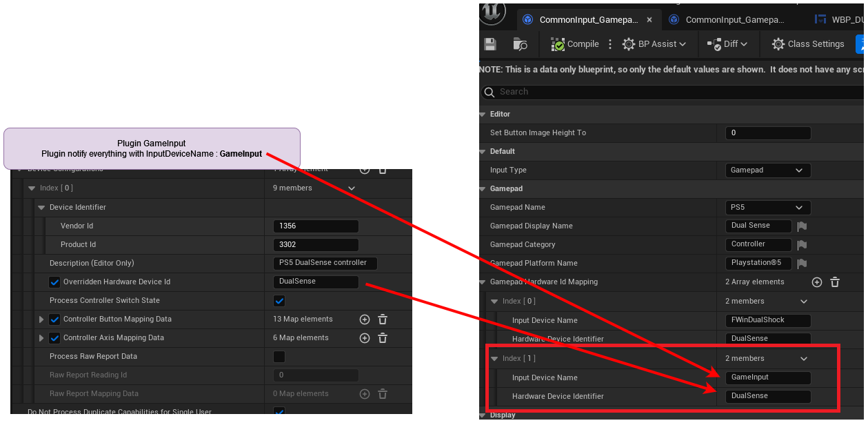Image resolution: width=868 pixels, height=423 pixels.
Task: Edit Index 0 Hardware Device Identifier DualSense
Action: 768,339
